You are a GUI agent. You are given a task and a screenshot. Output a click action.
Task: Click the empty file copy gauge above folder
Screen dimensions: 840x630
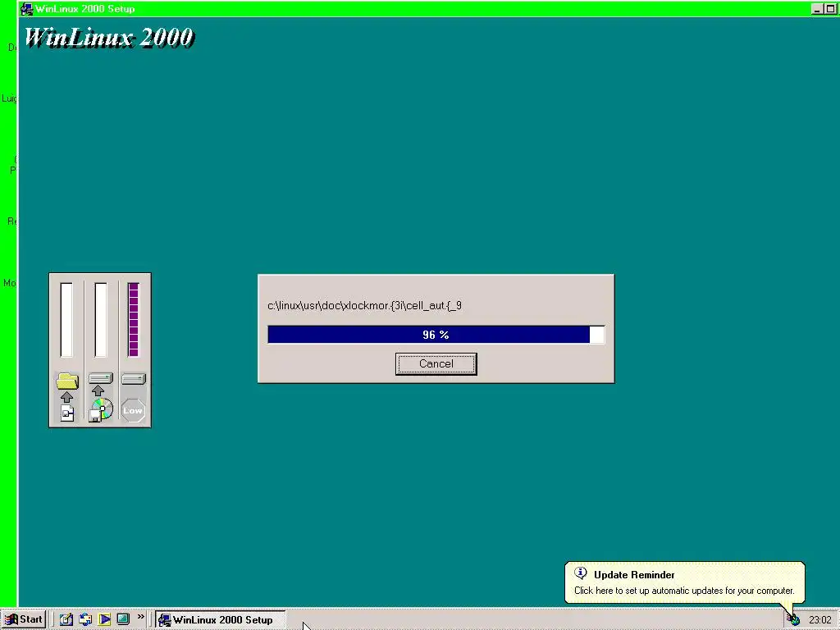pos(66,319)
